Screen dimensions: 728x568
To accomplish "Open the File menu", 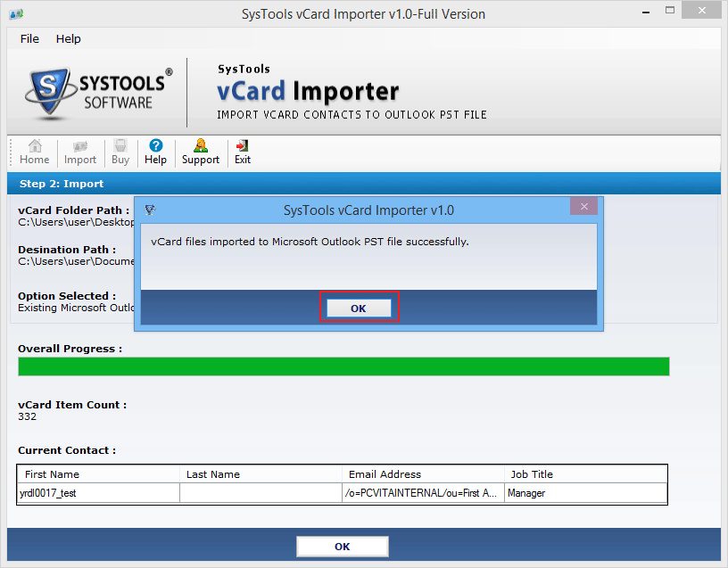I will click(x=29, y=39).
